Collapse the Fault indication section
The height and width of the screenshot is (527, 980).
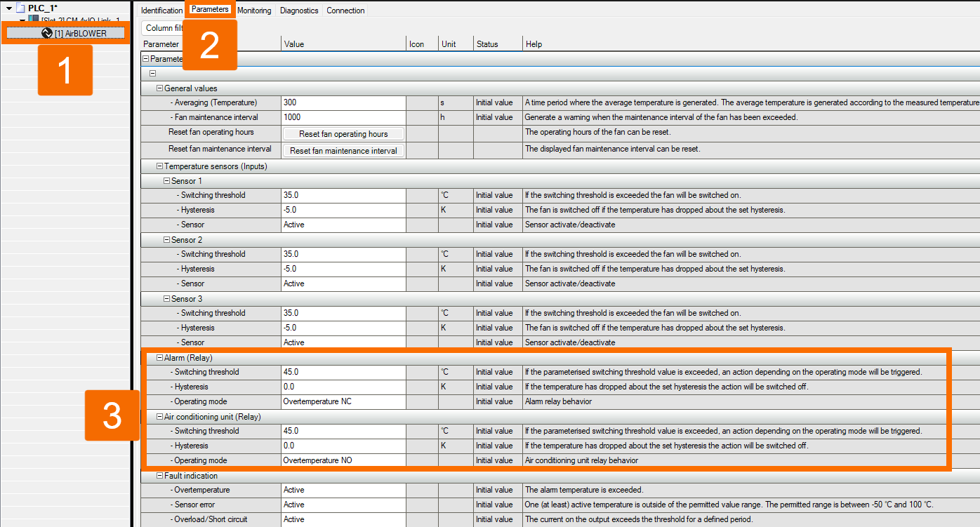coord(159,476)
